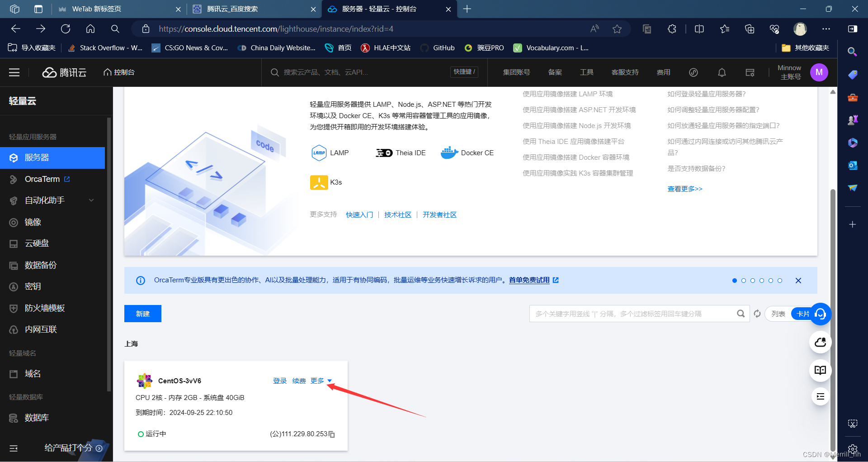Switch to 列表 view
This screenshot has width=868, height=462.
click(x=778, y=314)
